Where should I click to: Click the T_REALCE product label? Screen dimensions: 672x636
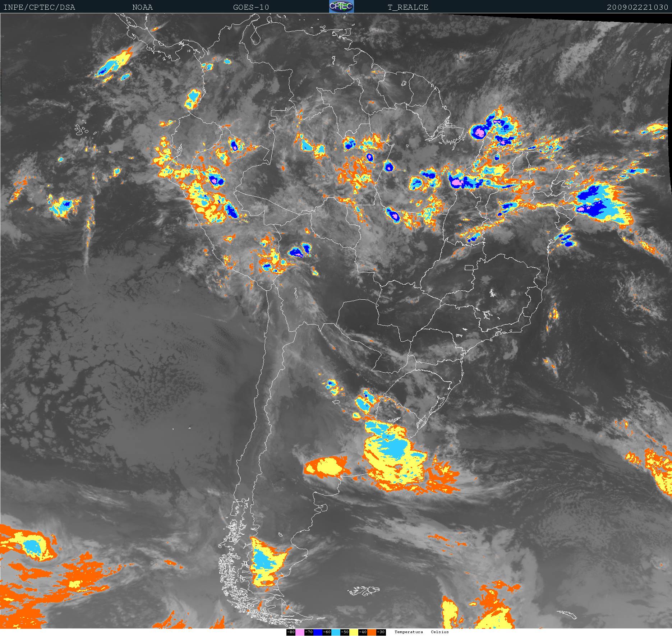[x=408, y=7]
